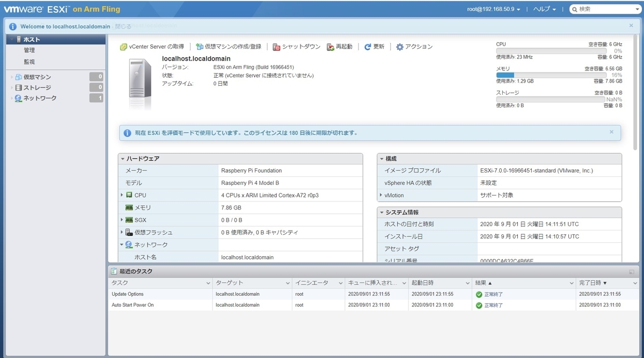Expand the CPU row under ハードウェア
Image resolution: width=644 pixels, height=358 pixels.
(x=122, y=195)
